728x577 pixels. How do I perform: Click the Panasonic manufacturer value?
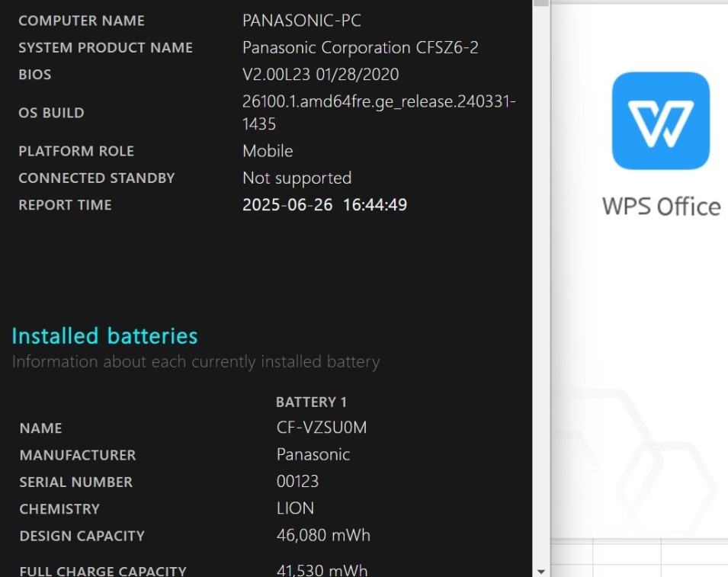pos(313,454)
